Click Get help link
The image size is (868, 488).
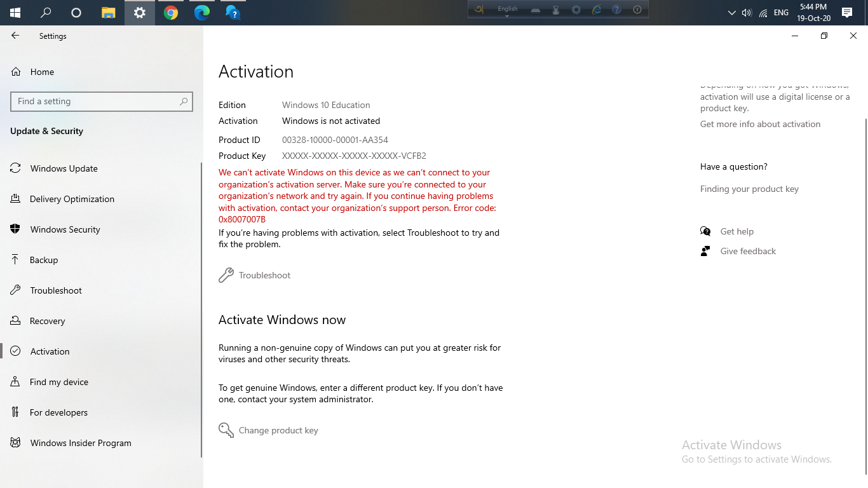736,231
